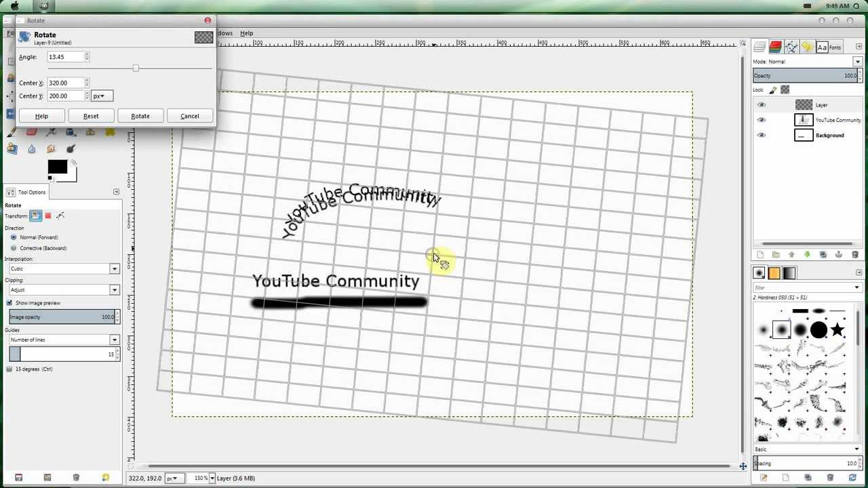Open layers dock configuration menu arrow
The image size is (868, 488).
click(x=859, y=47)
